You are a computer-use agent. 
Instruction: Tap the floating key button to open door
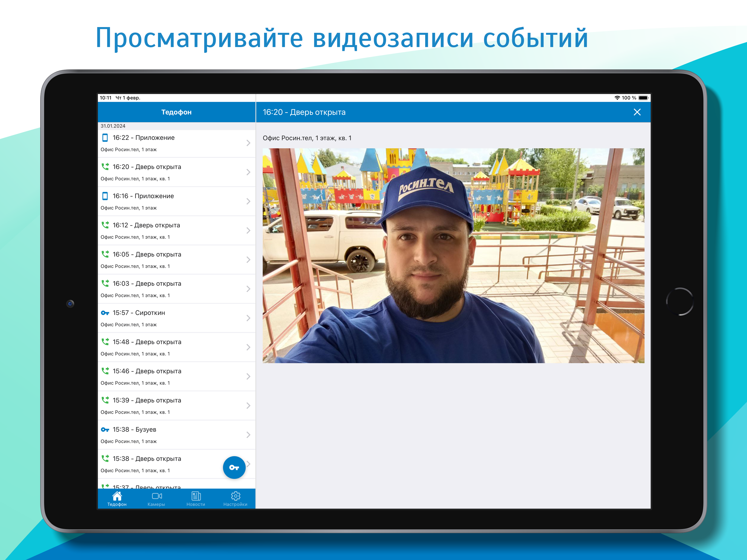click(234, 467)
